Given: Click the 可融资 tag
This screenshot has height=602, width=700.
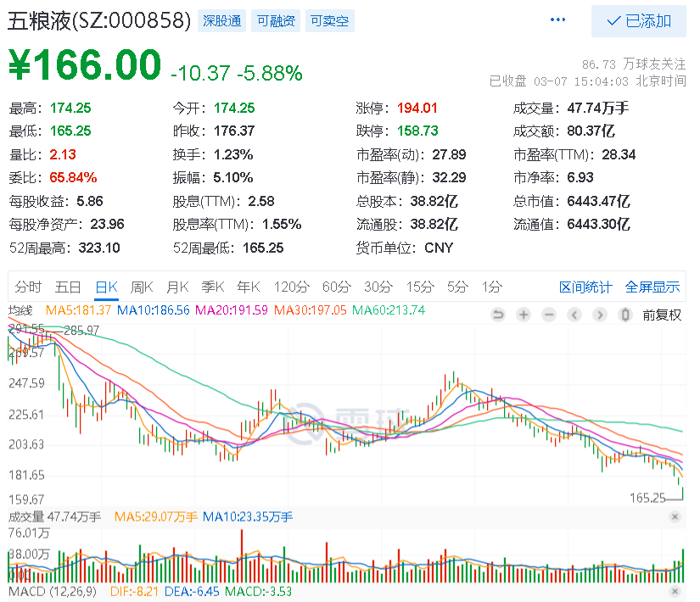Looking at the screenshot, I should click(x=276, y=21).
